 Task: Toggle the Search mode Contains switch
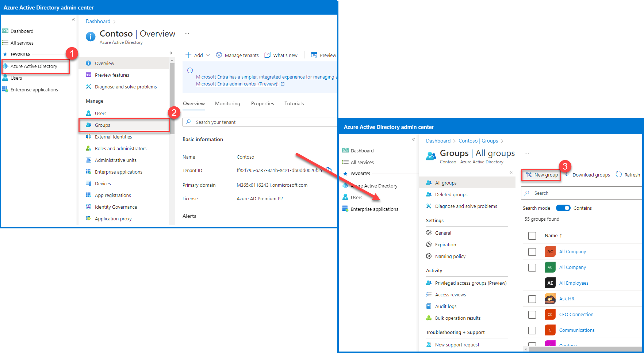point(563,208)
